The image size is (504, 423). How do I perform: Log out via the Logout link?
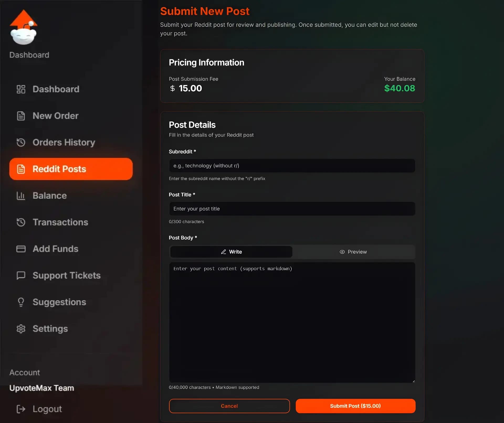pos(39,409)
